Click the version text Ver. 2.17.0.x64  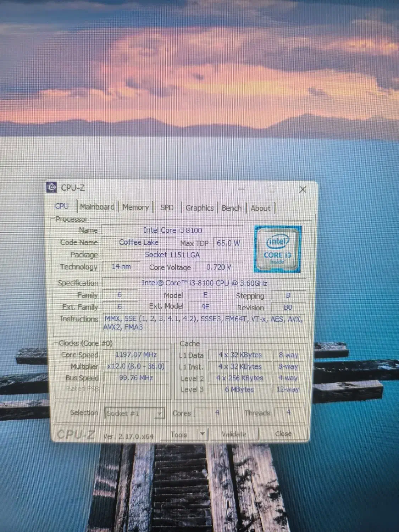128,436
